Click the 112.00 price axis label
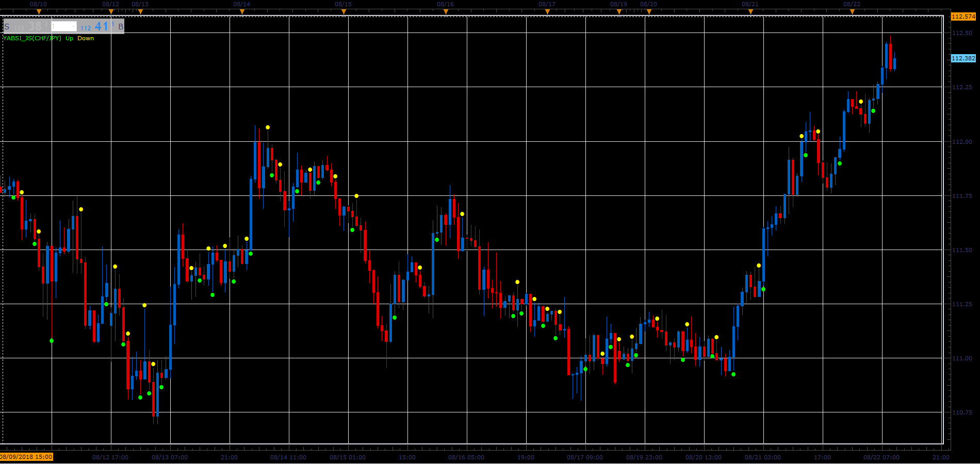Viewport: 980px width, 464px height. (x=961, y=142)
